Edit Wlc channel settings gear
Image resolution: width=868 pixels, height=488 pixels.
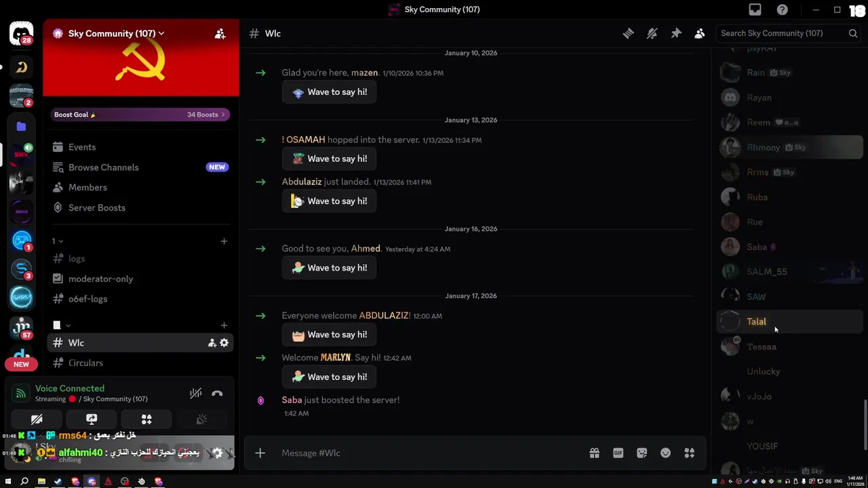(x=224, y=343)
